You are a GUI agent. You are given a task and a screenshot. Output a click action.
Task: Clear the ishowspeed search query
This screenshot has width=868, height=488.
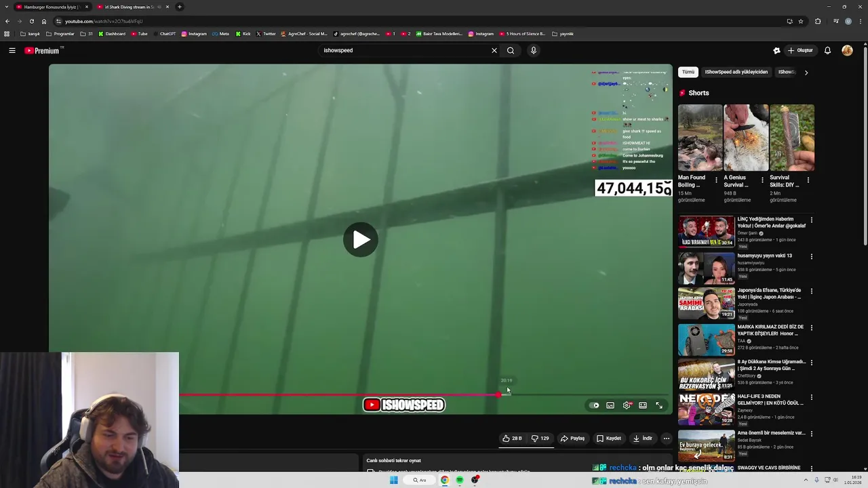tap(494, 50)
